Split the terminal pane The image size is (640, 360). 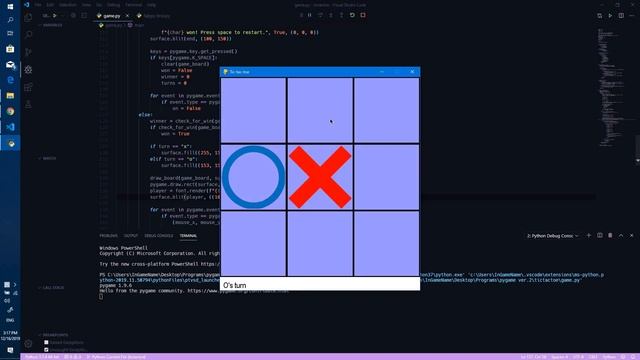click(x=600, y=236)
